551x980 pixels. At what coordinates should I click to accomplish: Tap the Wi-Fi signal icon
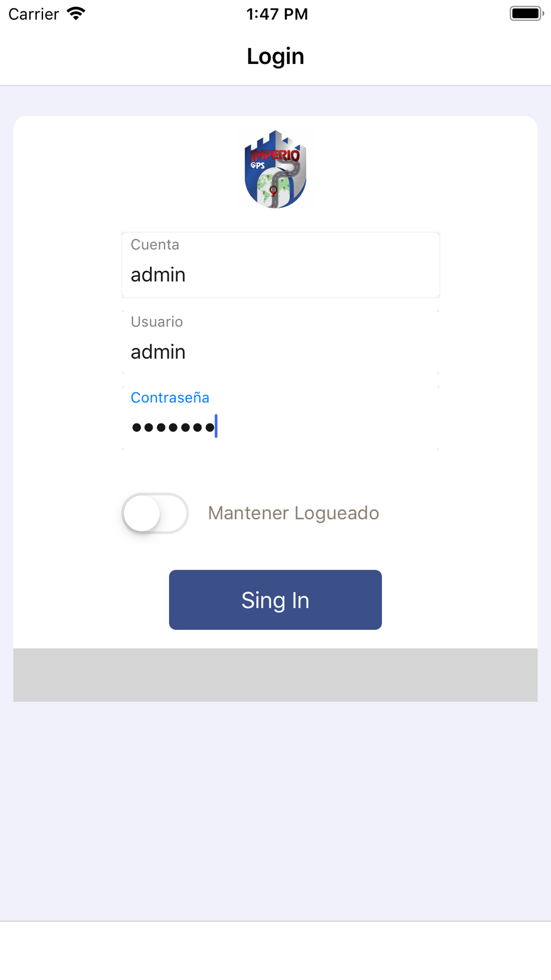coord(76,14)
